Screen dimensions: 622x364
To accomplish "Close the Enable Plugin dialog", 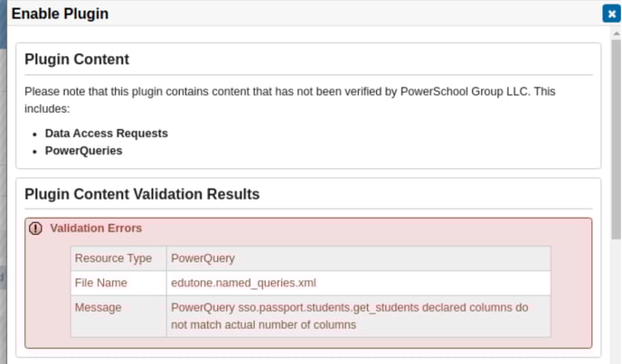I will pyautogui.click(x=610, y=14).
